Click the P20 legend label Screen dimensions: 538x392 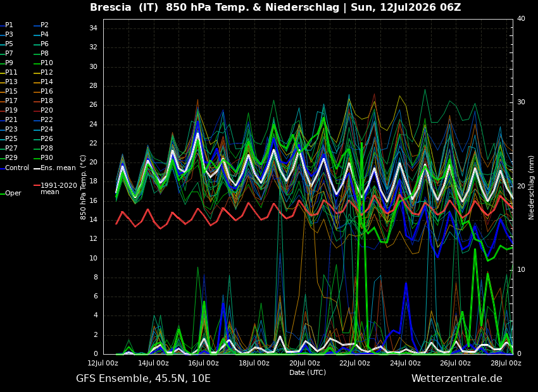(47, 111)
